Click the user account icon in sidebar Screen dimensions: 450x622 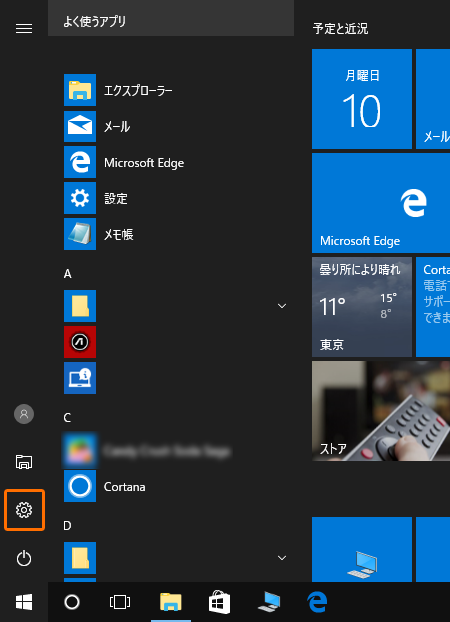pyautogui.click(x=24, y=414)
